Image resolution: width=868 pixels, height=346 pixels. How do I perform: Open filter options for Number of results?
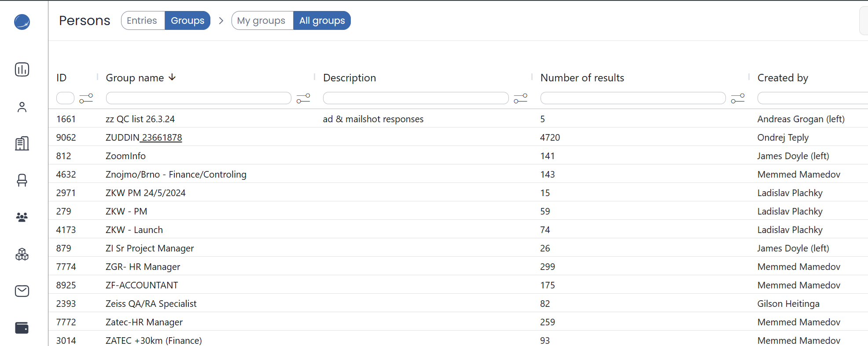(738, 98)
